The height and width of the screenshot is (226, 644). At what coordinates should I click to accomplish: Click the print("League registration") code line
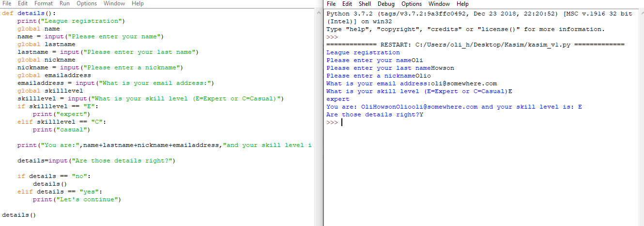pos(71,21)
